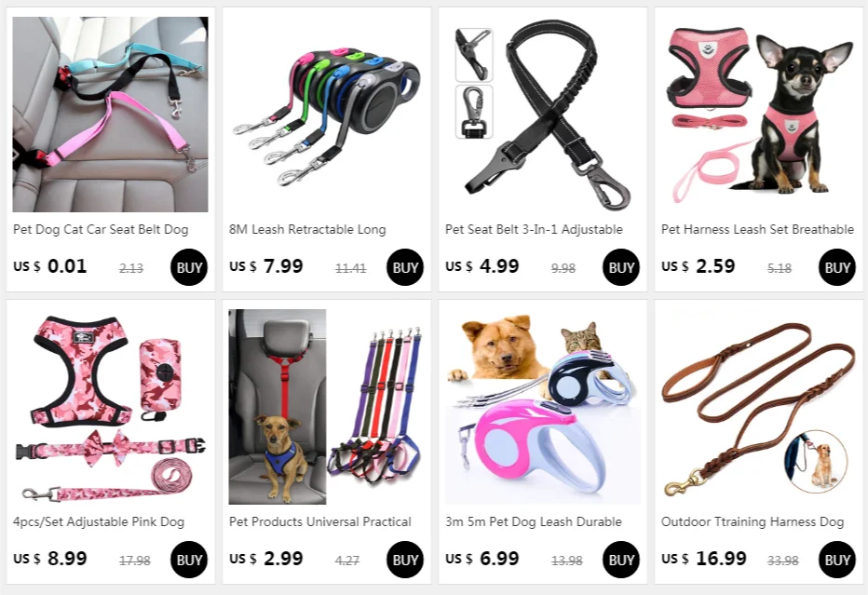Click BUY for Pet Harness Leash Set Breathable
868x595 pixels.
click(x=836, y=267)
